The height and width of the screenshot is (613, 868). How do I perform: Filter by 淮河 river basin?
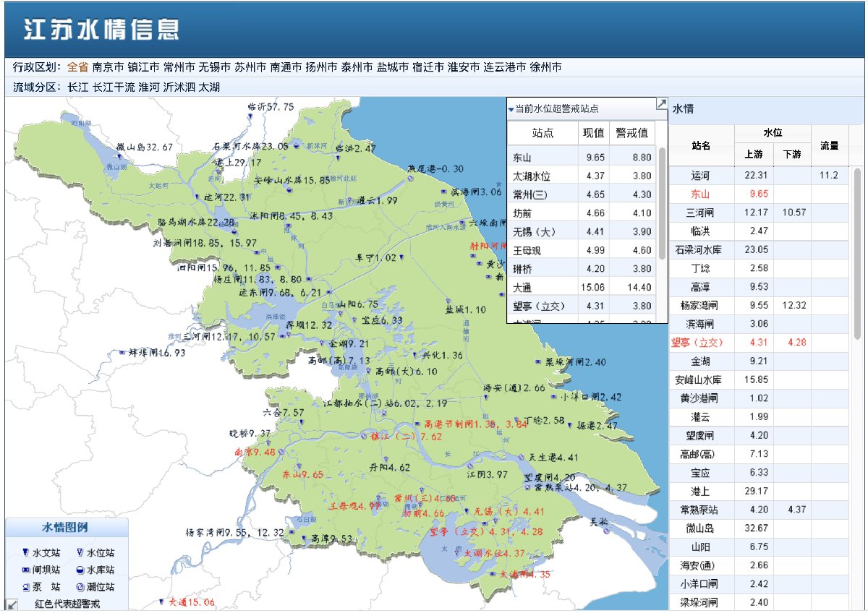click(149, 87)
